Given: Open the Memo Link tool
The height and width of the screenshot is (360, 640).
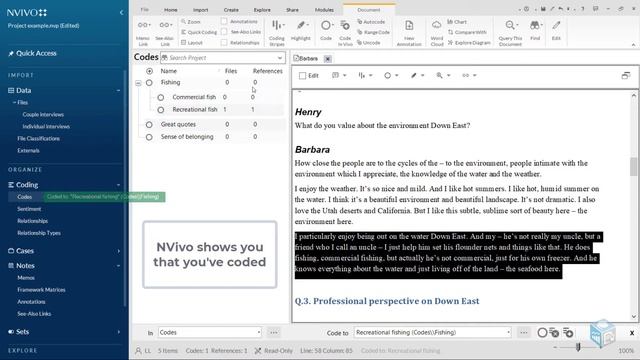Looking at the screenshot, I should pyautogui.click(x=143, y=33).
